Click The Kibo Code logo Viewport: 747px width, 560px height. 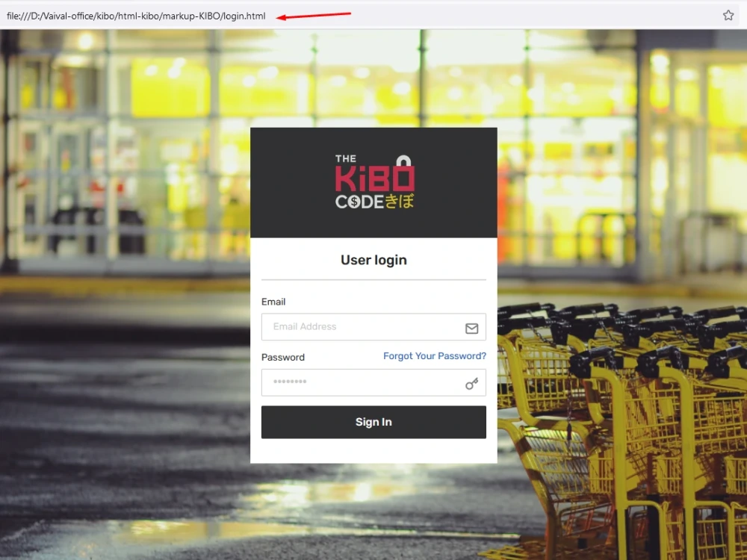coord(374,182)
